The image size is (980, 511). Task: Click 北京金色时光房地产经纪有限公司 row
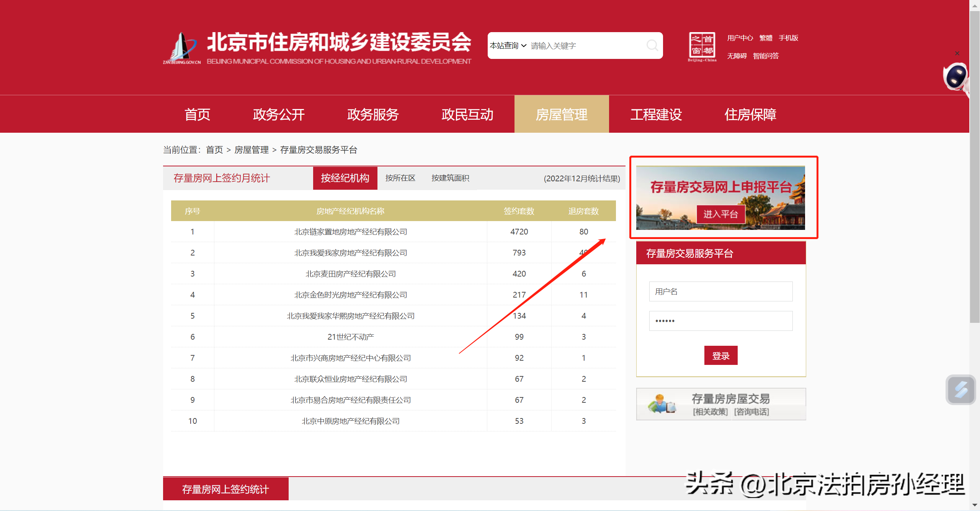[394, 295]
